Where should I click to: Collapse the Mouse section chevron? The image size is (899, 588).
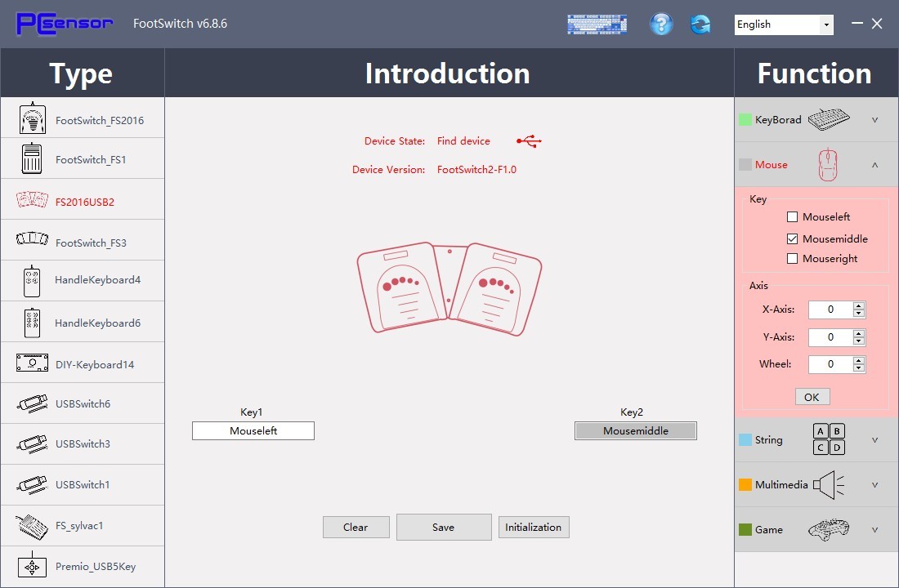(x=875, y=165)
